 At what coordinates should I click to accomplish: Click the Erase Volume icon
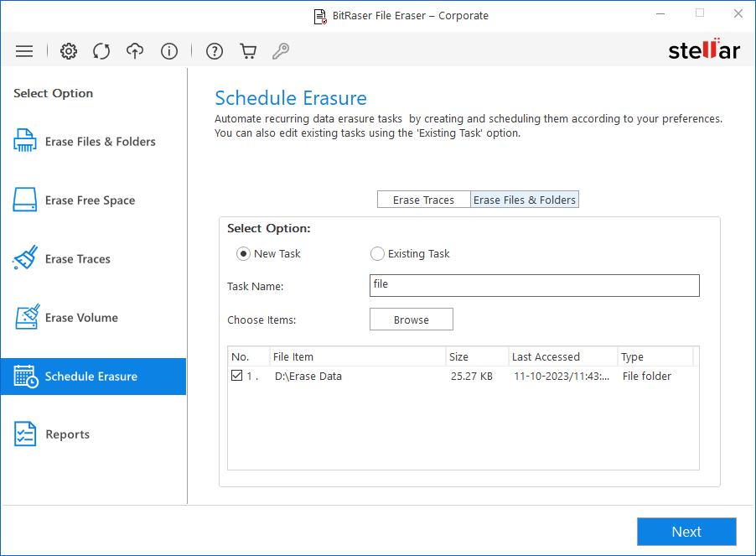tap(27, 316)
